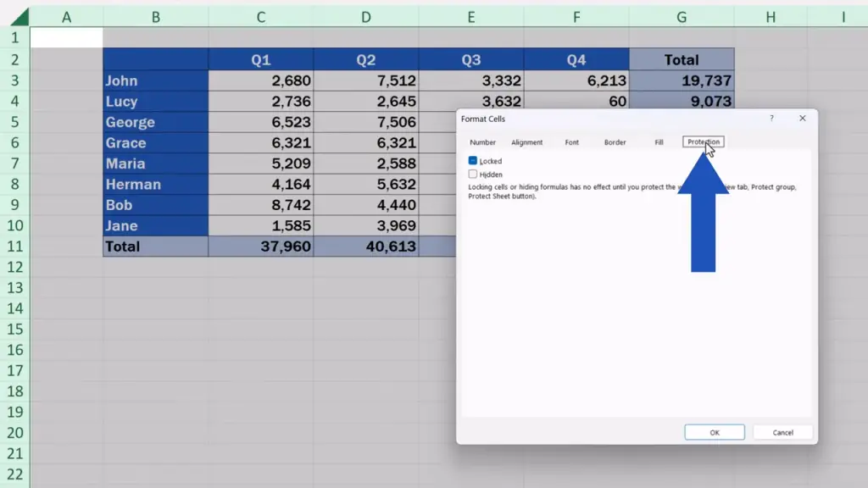Click the cell containing John

click(x=155, y=81)
